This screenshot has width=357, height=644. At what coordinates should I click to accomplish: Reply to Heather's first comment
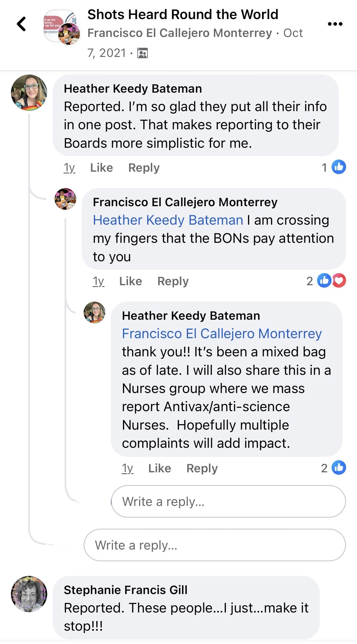(144, 167)
